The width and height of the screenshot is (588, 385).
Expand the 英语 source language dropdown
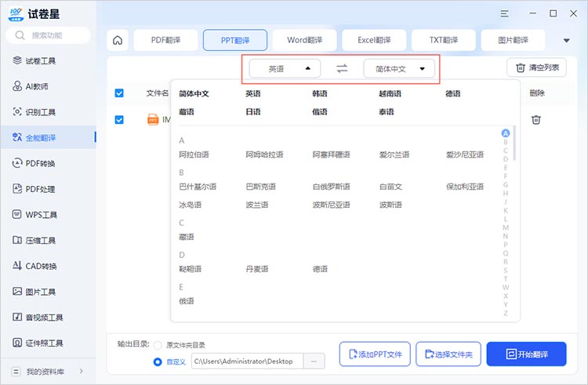pyautogui.click(x=285, y=69)
